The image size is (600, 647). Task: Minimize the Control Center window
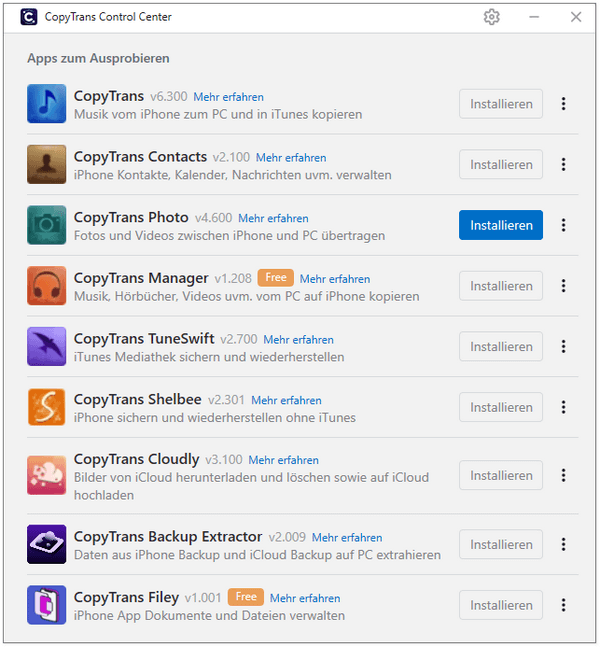coord(534,17)
